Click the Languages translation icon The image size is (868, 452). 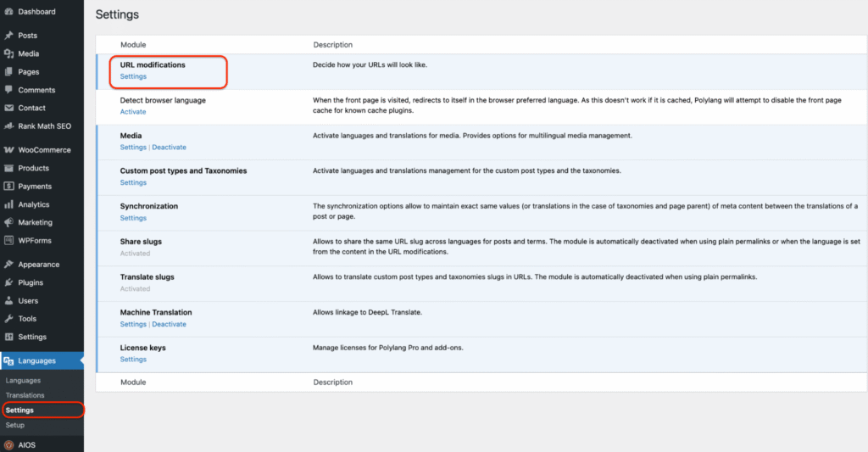8,360
